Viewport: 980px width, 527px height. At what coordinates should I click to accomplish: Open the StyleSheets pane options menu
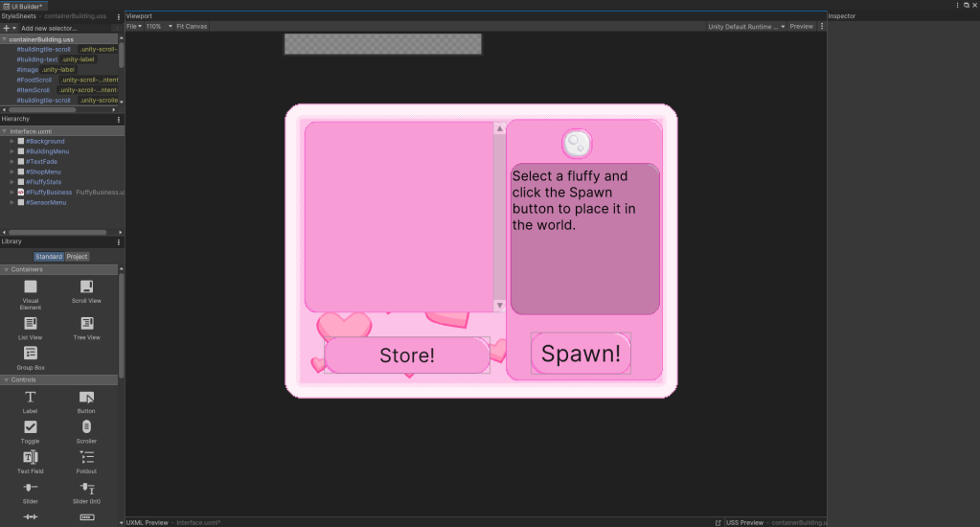[119, 17]
